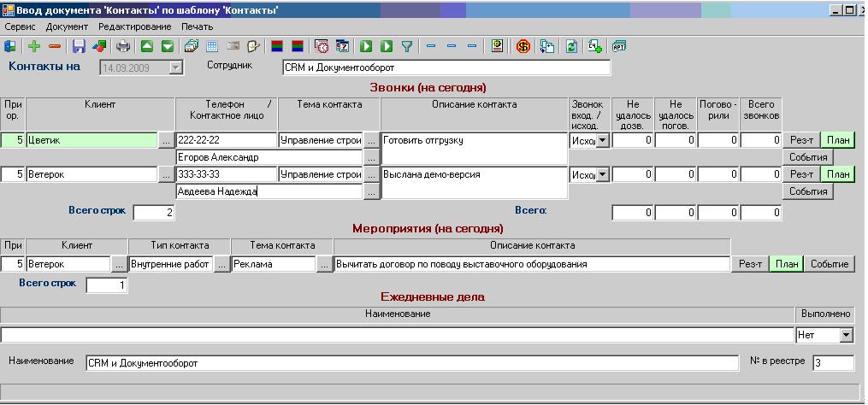The image size is (868, 405).
Task: Click the Цветик client field
Action: tap(92, 140)
